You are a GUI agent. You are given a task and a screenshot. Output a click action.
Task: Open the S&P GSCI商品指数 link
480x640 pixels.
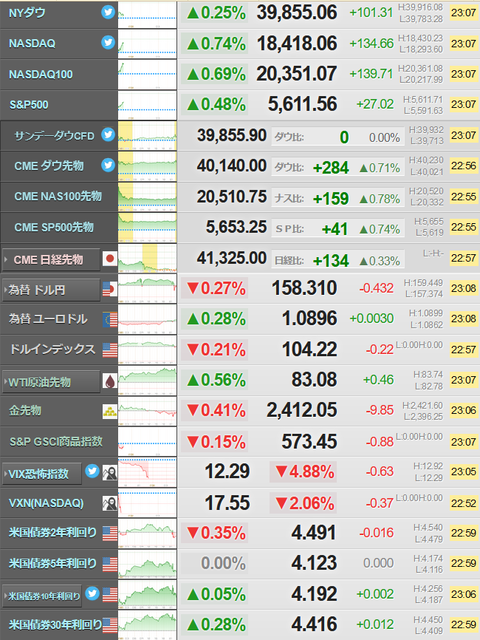[56, 441]
